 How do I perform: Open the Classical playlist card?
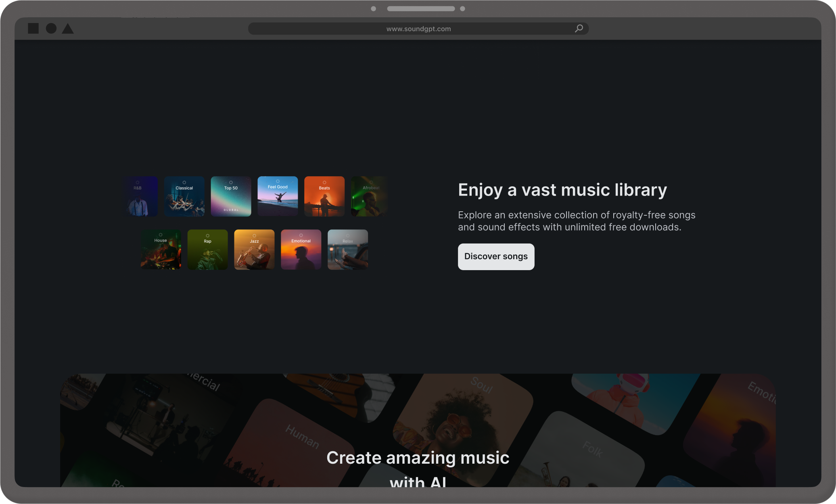(184, 196)
